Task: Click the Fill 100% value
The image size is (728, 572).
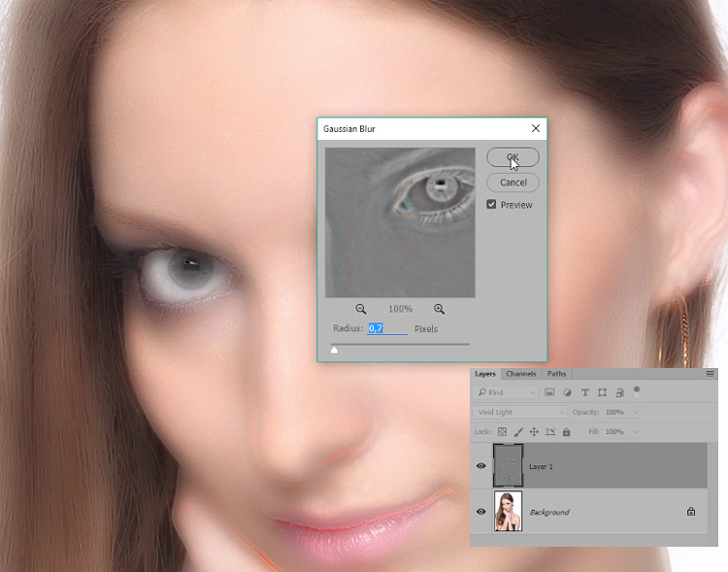Action: (x=614, y=432)
